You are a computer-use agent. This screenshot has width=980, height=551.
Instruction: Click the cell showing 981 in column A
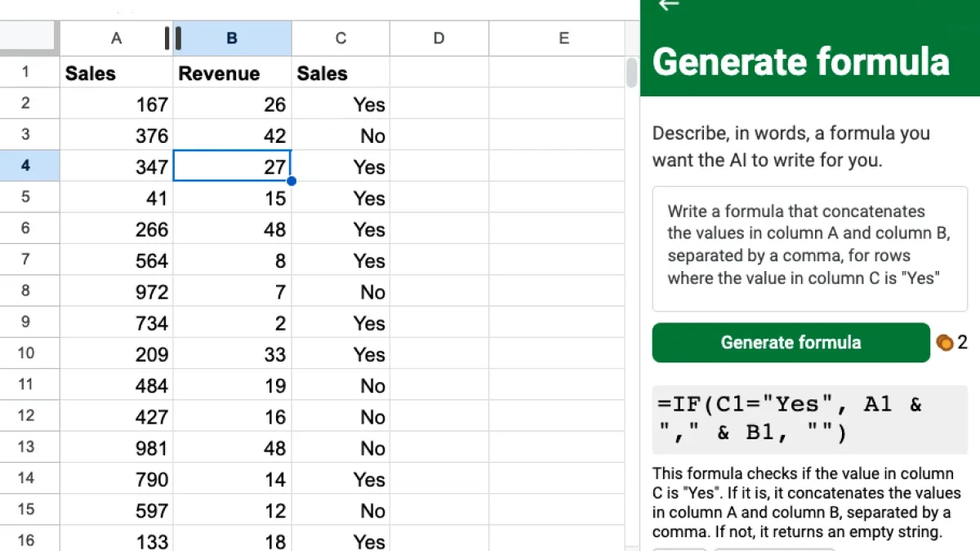point(116,448)
